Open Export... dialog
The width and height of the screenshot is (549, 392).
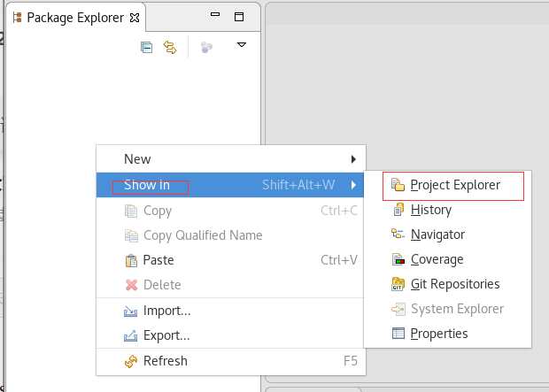tap(231, 335)
